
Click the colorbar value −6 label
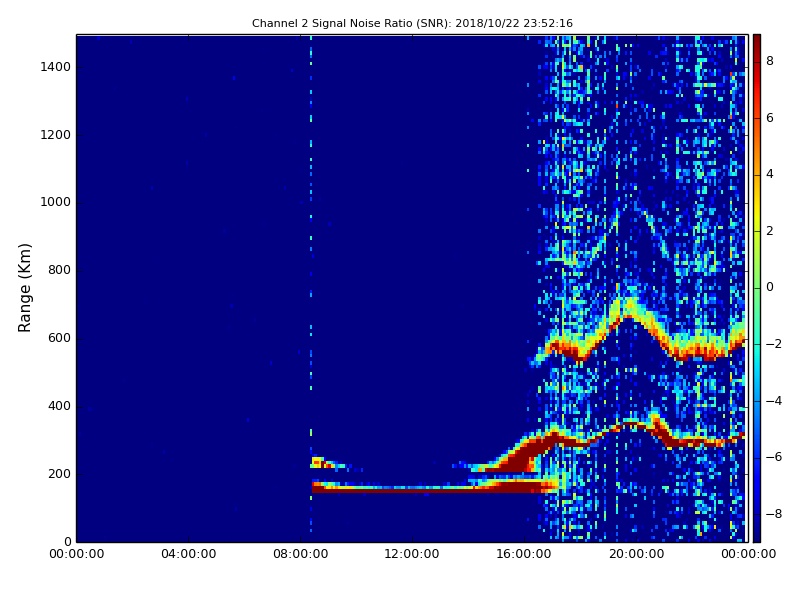774,457
